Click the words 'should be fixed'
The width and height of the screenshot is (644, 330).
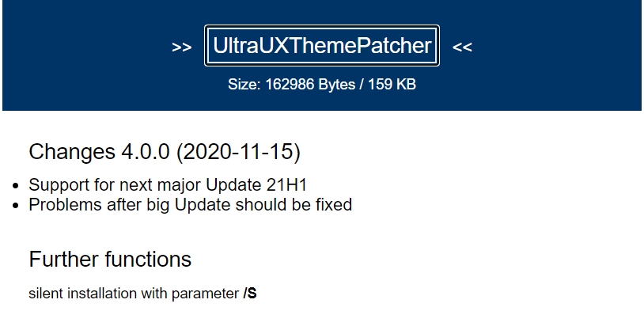(294, 205)
